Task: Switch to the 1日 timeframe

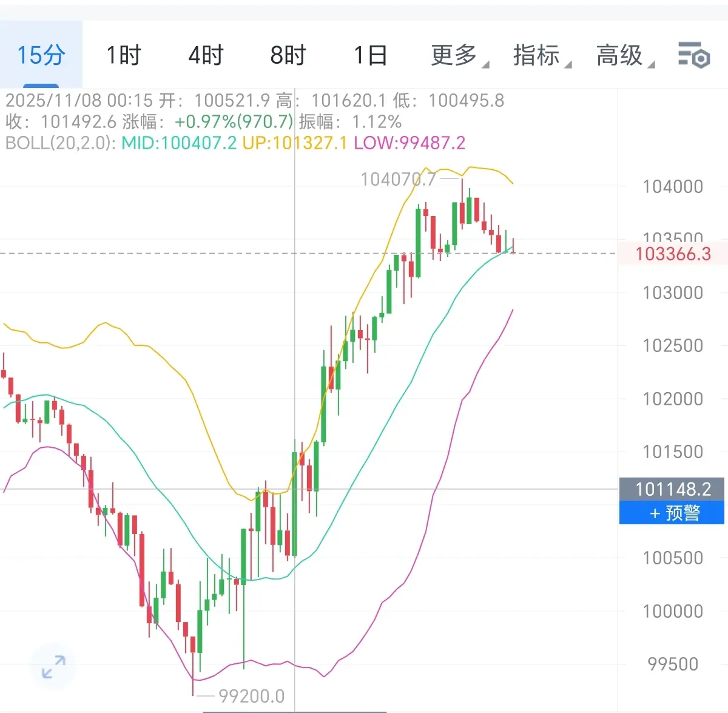Action: point(370,55)
